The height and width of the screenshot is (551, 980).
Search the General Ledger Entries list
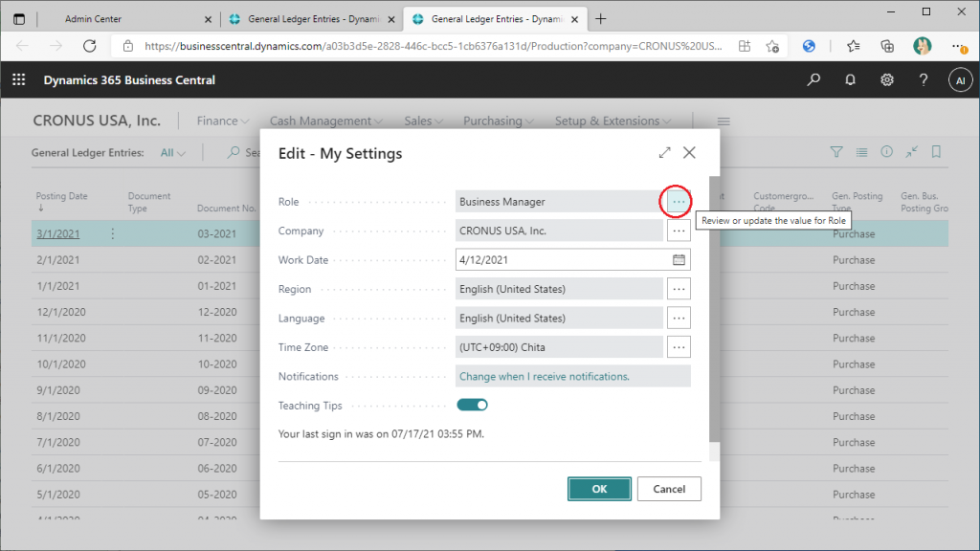(244, 152)
